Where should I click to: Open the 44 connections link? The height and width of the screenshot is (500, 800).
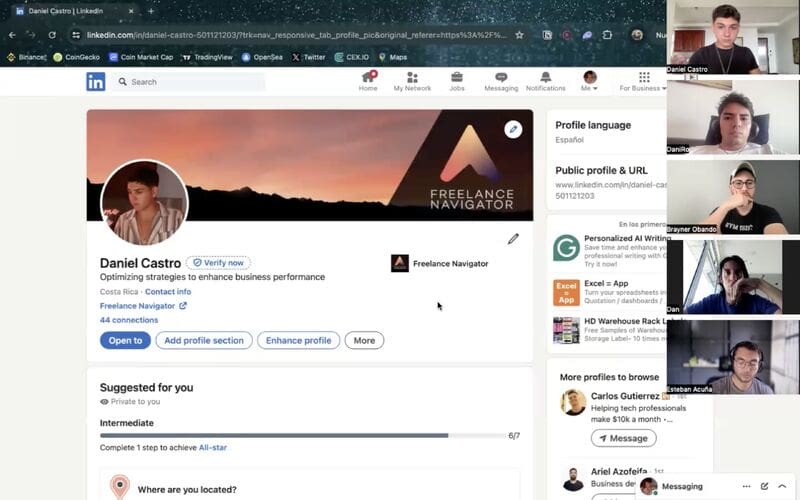pyautogui.click(x=129, y=320)
